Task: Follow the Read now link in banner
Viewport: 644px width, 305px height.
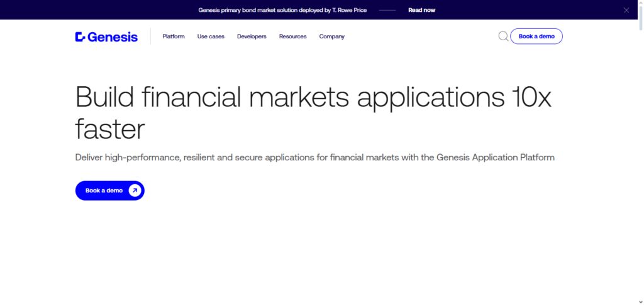Action: tap(422, 10)
